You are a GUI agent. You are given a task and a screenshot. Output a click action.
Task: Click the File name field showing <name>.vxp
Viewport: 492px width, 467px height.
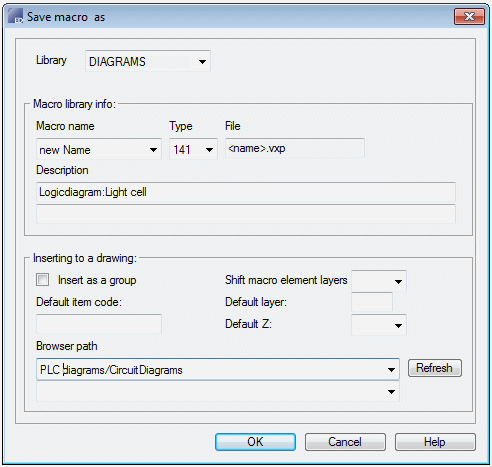[x=295, y=148]
